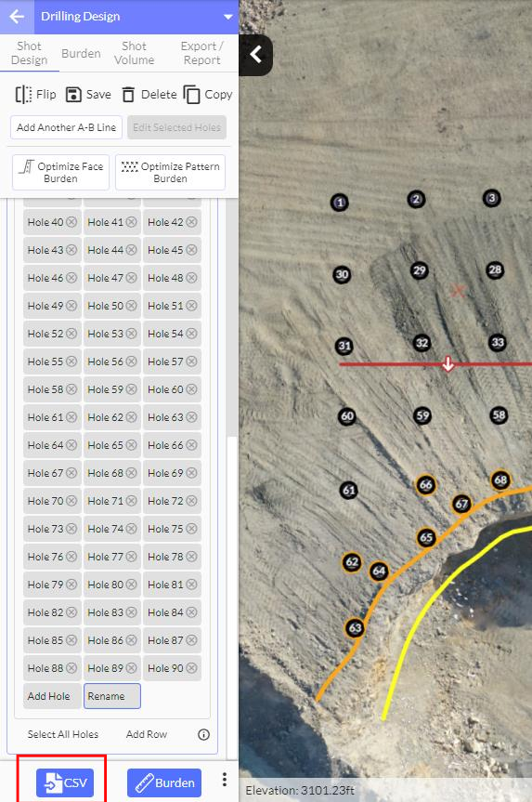
Task: Open the Export / Report tab
Action: pyautogui.click(x=201, y=53)
